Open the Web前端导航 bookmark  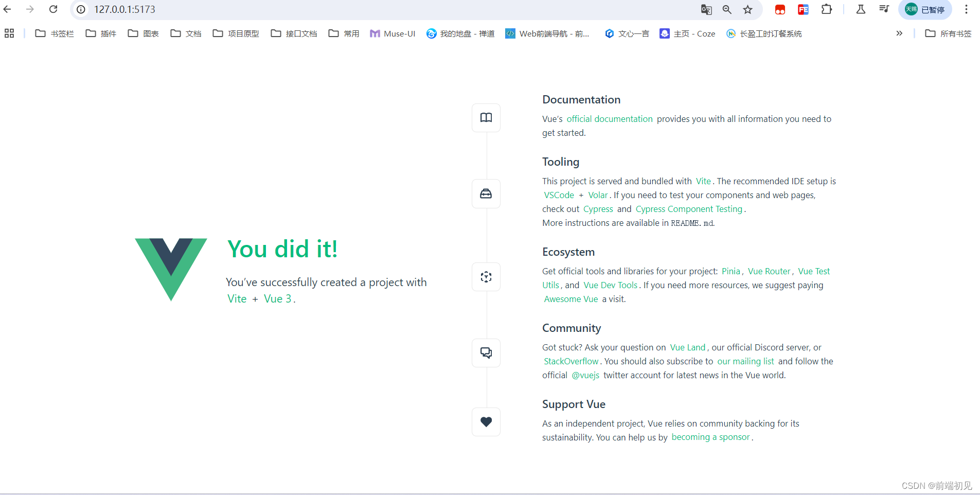(547, 33)
